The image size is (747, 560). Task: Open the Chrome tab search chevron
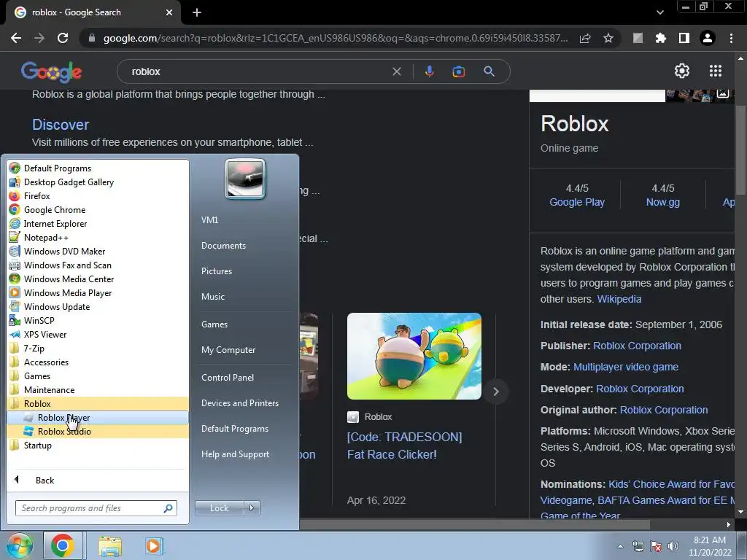pos(659,12)
